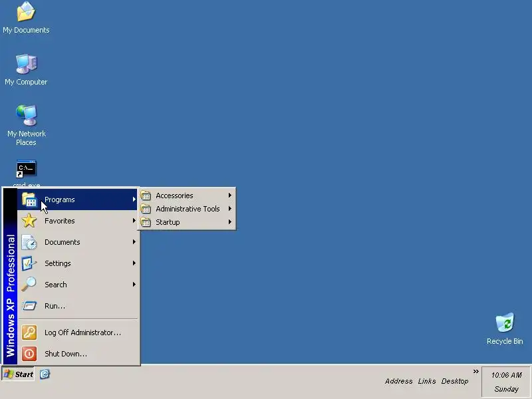
Task: Click the Sunday day label in tray
Action: [506, 389]
